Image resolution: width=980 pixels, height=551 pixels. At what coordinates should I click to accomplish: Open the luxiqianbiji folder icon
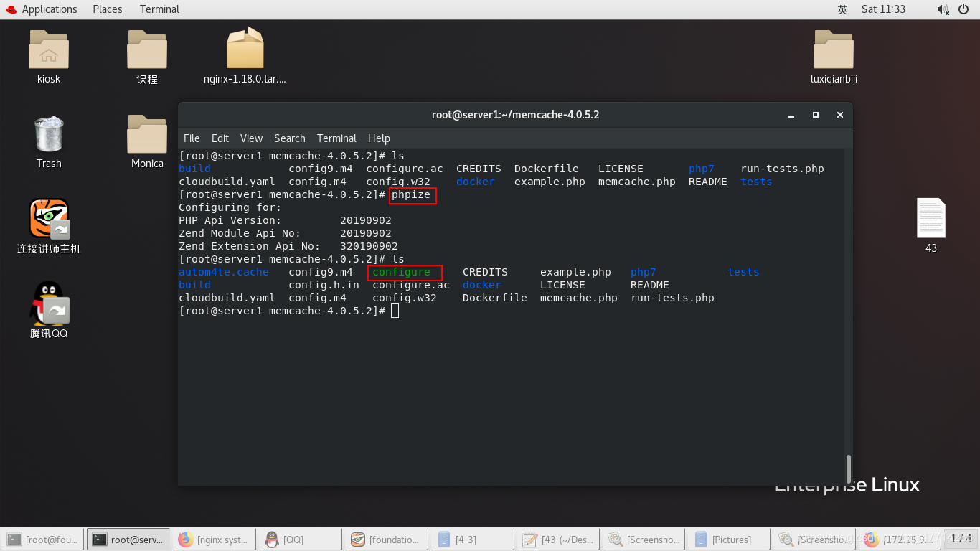[x=834, y=50]
